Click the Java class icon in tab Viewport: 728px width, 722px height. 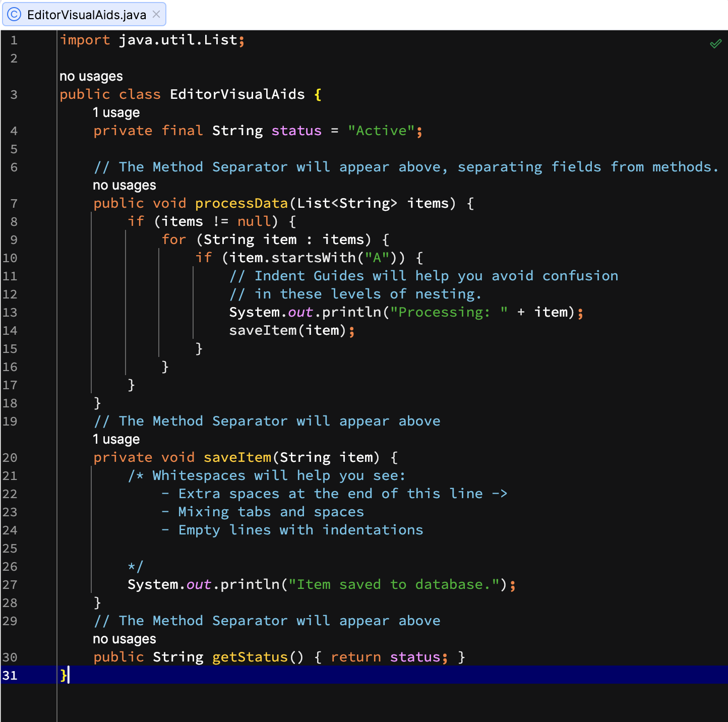pos(14,15)
